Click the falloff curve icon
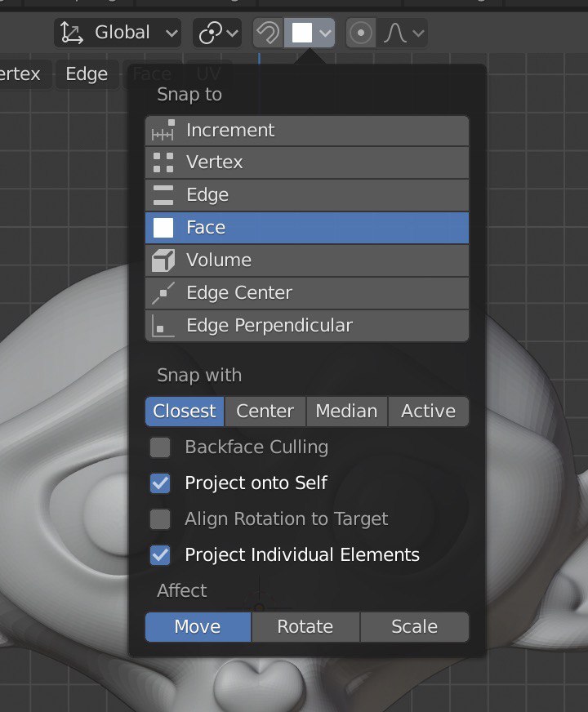The width and height of the screenshot is (588, 712). pyautogui.click(x=395, y=33)
